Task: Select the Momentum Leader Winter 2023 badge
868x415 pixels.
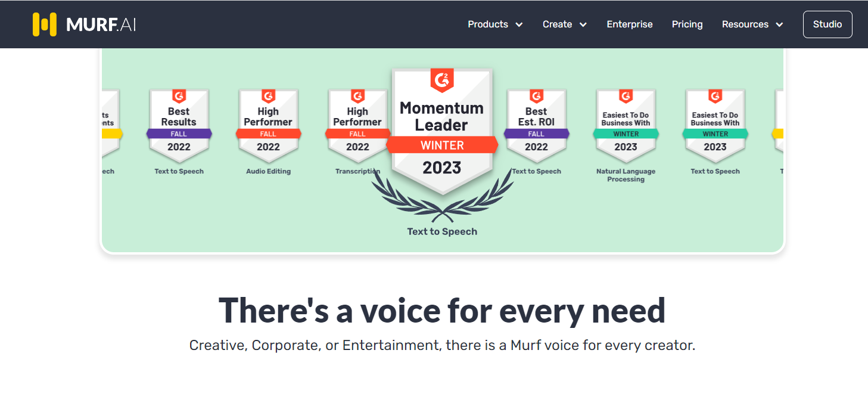Action: coord(442,131)
